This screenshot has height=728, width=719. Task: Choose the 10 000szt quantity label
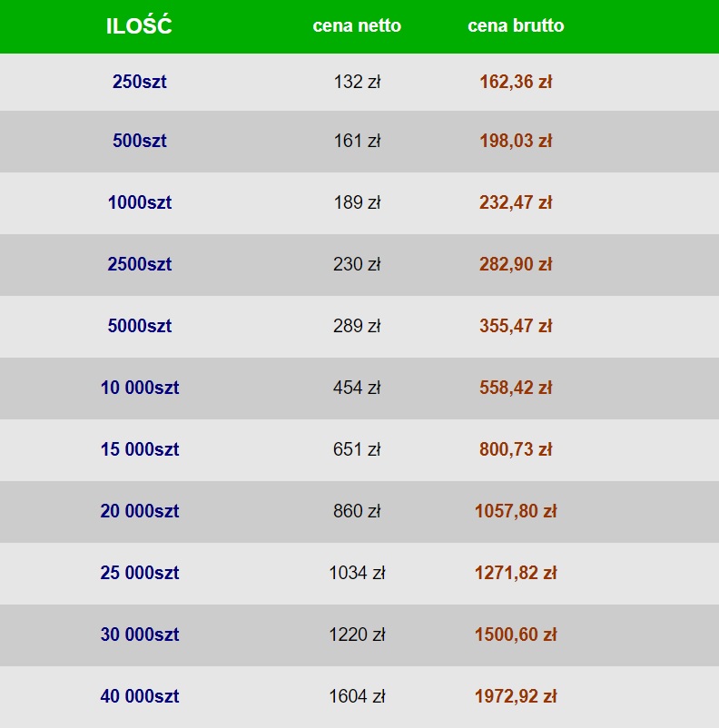[140, 389]
